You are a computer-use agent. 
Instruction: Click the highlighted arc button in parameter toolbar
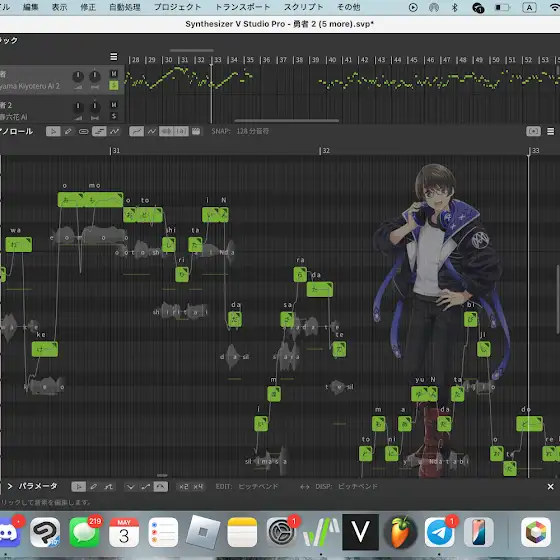[x=161, y=486]
